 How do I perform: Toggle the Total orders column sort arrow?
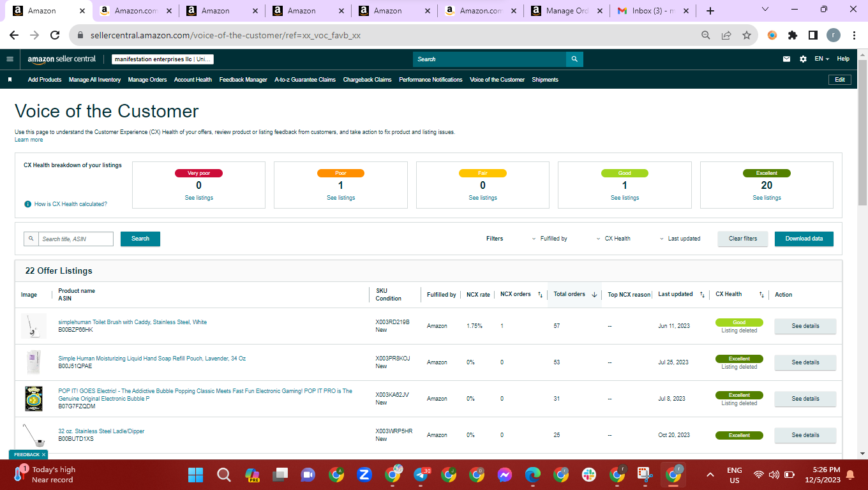(x=594, y=295)
